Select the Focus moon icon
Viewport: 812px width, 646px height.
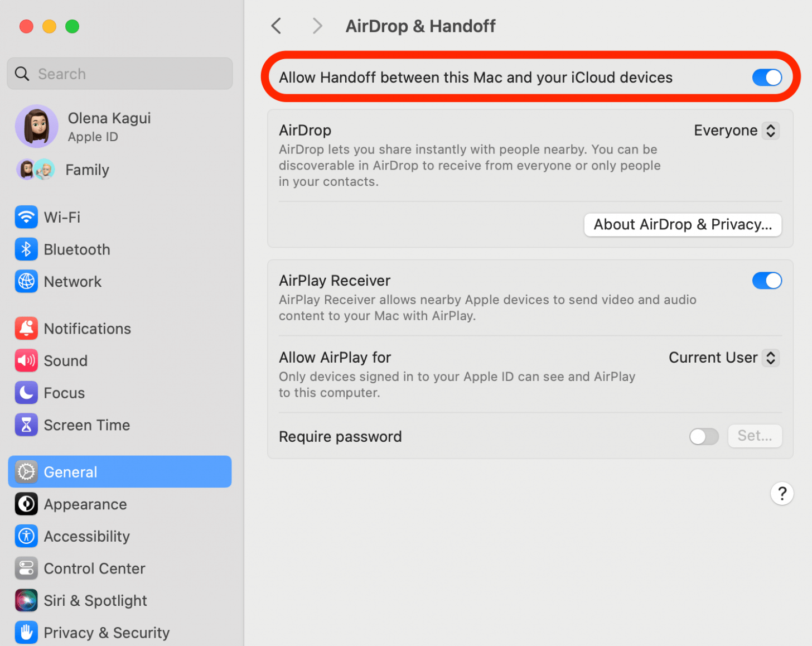26,393
